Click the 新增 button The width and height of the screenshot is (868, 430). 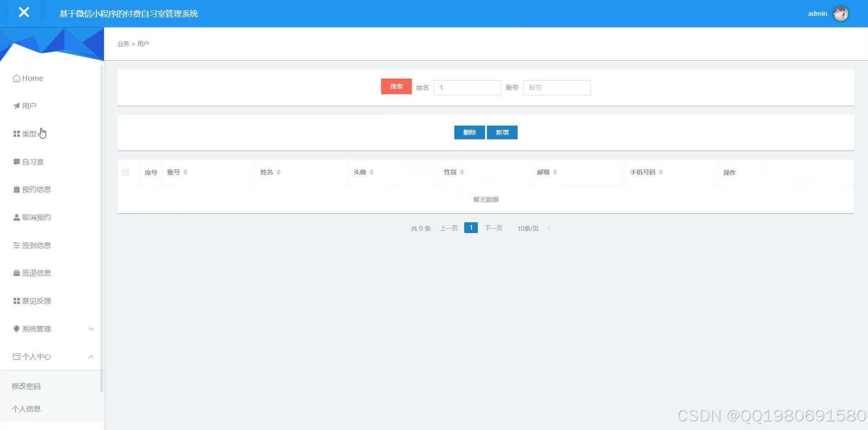click(502, 132)
